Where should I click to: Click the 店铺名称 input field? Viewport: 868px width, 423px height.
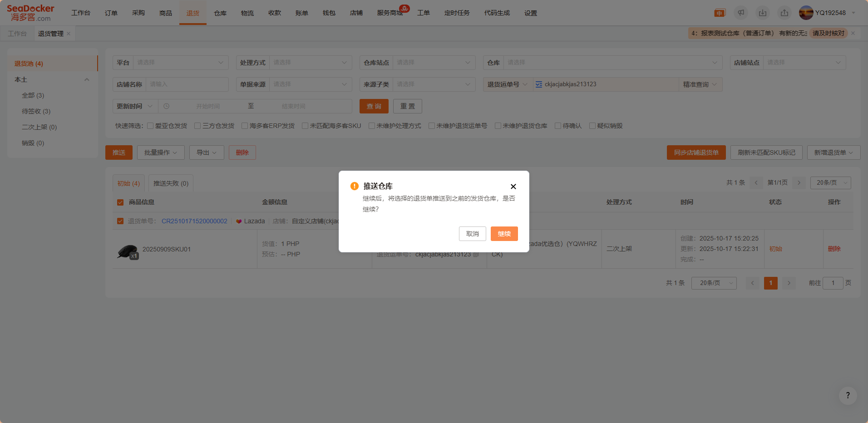[x=187, y=84]
